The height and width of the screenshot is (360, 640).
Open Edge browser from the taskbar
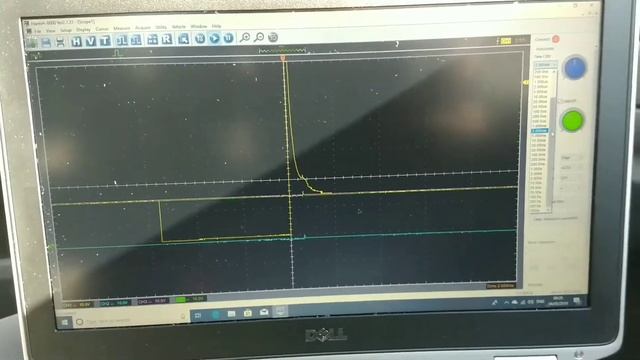tap(215, 315)
